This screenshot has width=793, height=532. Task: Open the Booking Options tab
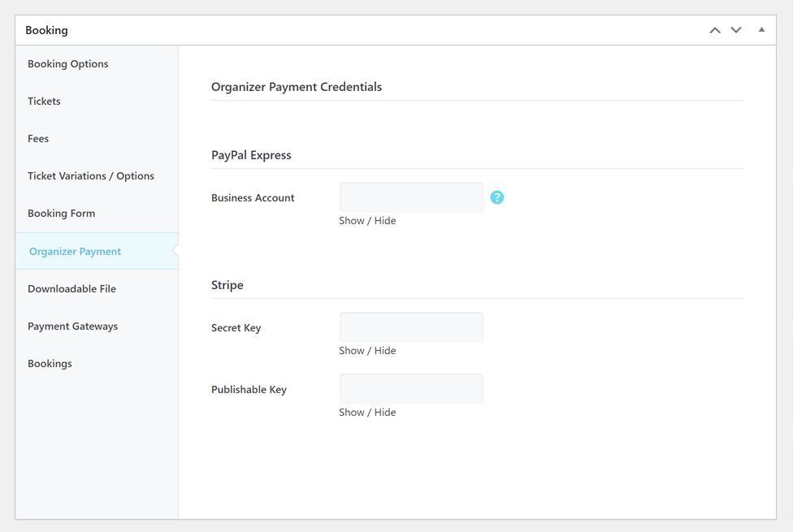67,63
